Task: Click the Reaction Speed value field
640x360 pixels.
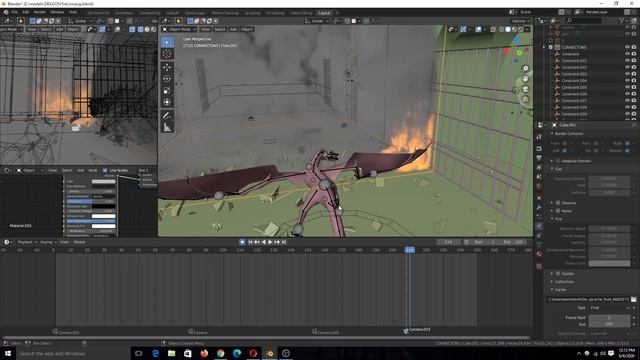Action: (x=609, y=229)
